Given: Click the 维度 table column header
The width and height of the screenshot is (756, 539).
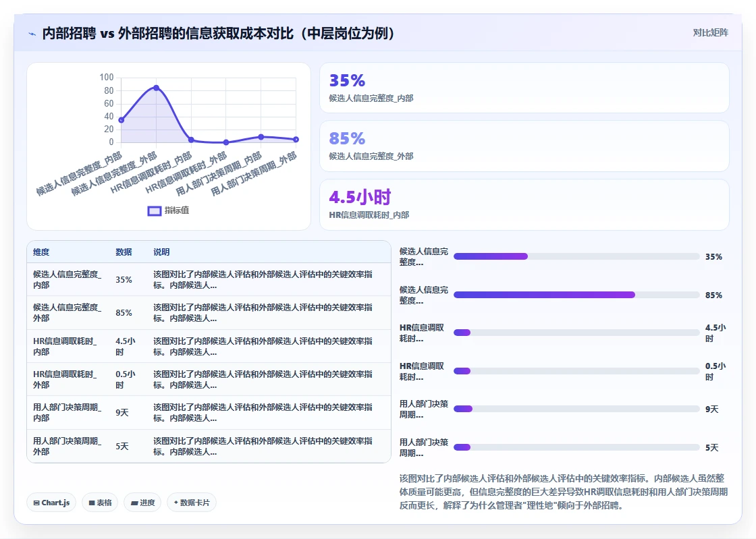Looking at the screenshot, I should [41, 252].
